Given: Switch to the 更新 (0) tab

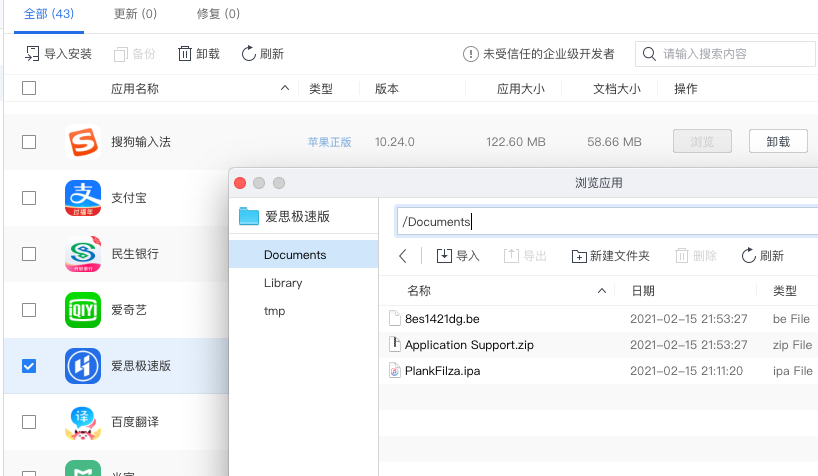Looking at the screenshot, I should 135,14.
